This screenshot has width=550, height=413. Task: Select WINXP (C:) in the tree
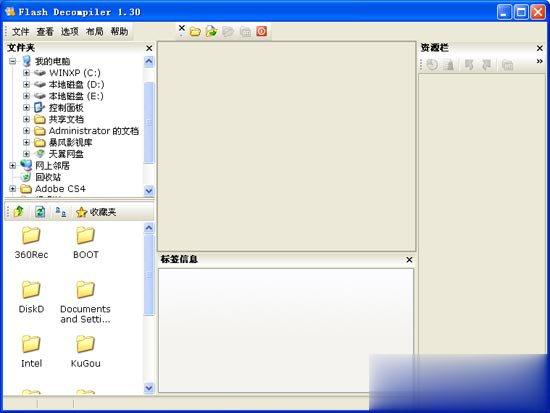75,73
